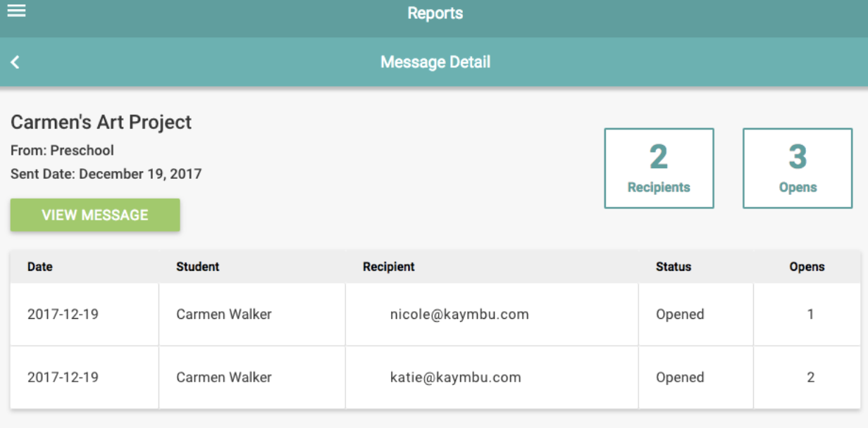Click the Message Detail header title
This screenshot has height=428, width=868.
point(435,62)
